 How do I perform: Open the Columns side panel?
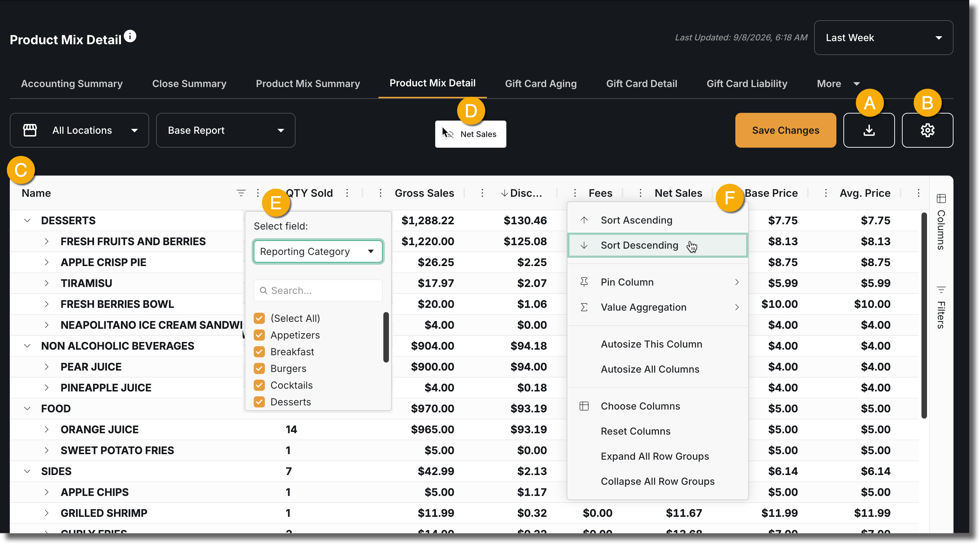[941, 222]
